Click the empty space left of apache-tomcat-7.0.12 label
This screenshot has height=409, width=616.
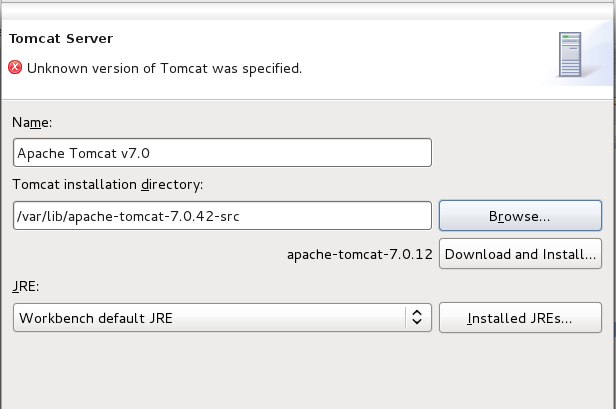coord(150,254)
